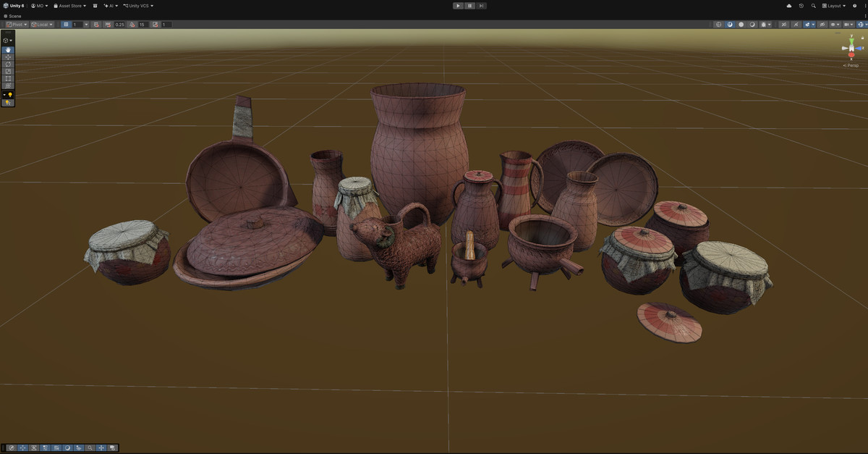Open the effects dropdown in the Scene toolbar
868x454 pixels.
[813, 25]
